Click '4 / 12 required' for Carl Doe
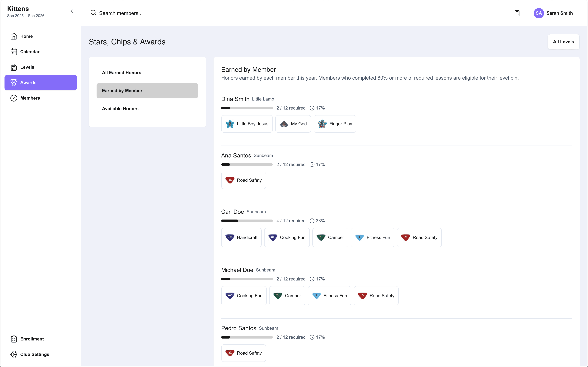This screenshot has width=588, height=367. (291, 221)
